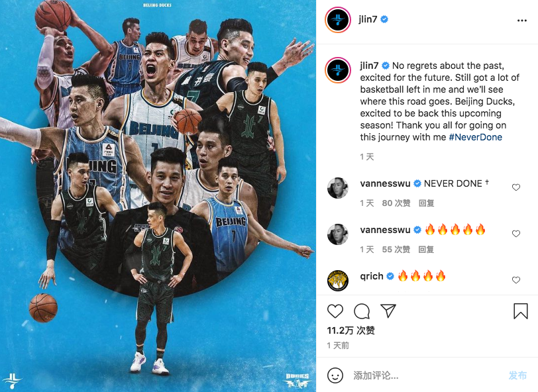Open vannesswu avatar on first comment
Viewport: 538px width, 392px height.
[x=338, y=187]
